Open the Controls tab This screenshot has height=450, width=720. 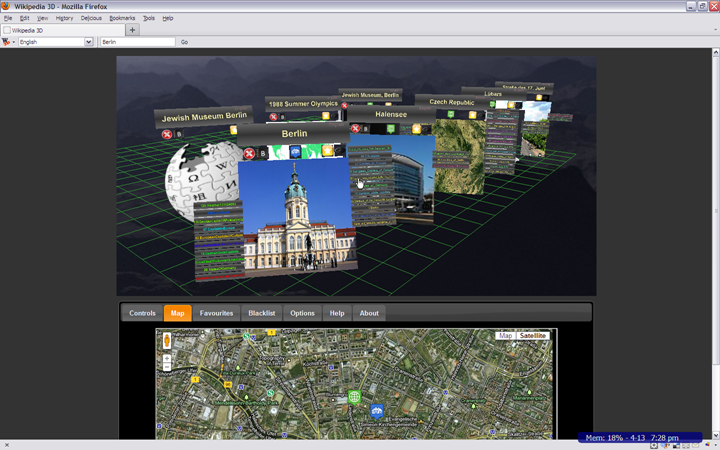(x=142, y=313)
